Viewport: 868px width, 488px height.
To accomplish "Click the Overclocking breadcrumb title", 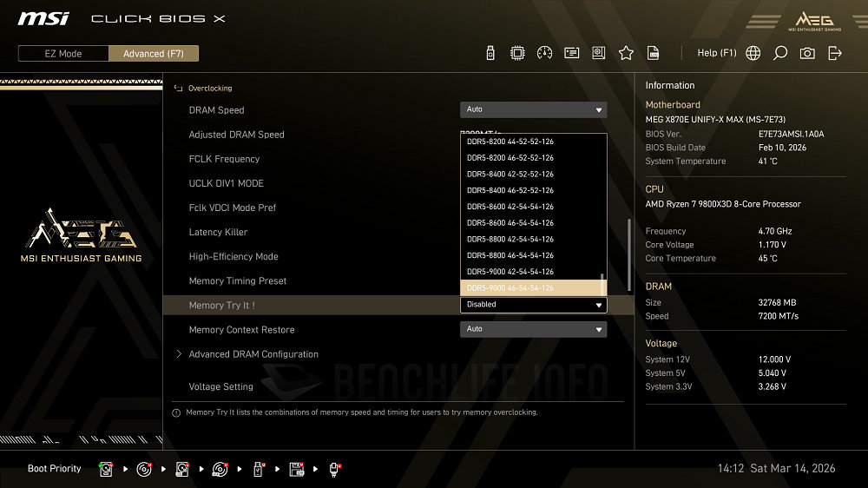I will [x=210, y=88].
